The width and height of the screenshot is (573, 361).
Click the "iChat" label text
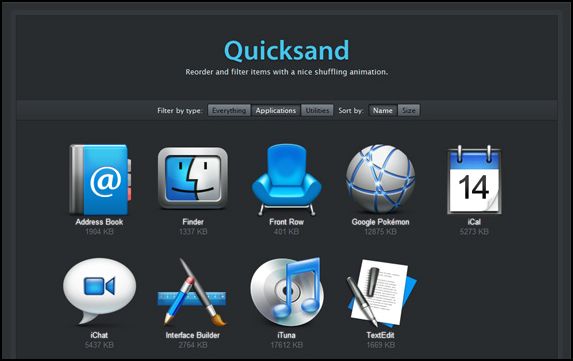coord(99,335)
